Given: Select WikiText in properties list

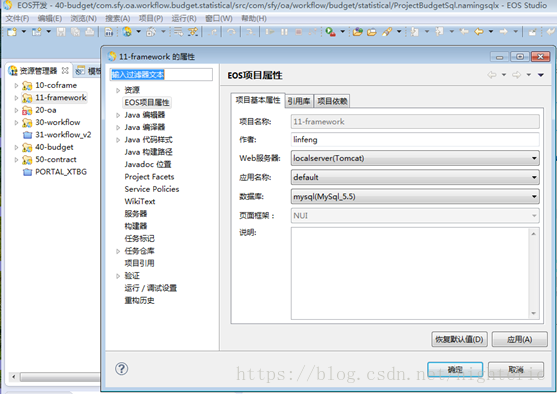Looking at the screenshot, I should pyautogui.click(x=140, y=201).
